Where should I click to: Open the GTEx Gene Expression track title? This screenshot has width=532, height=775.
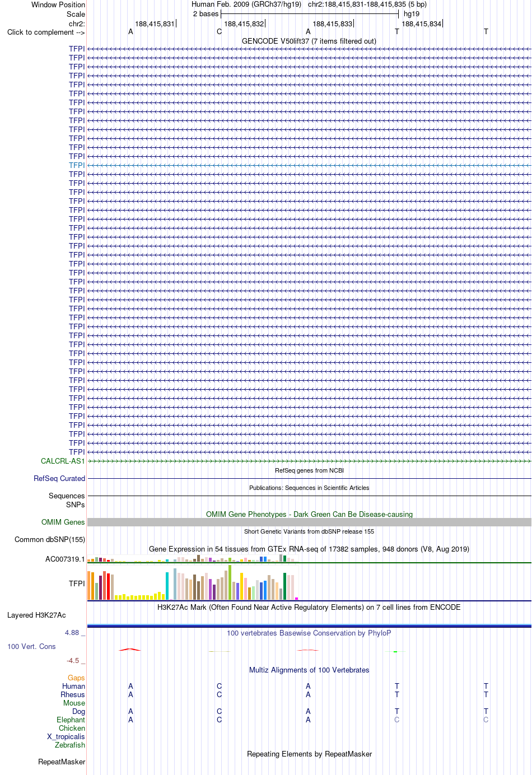coord(309,549)
